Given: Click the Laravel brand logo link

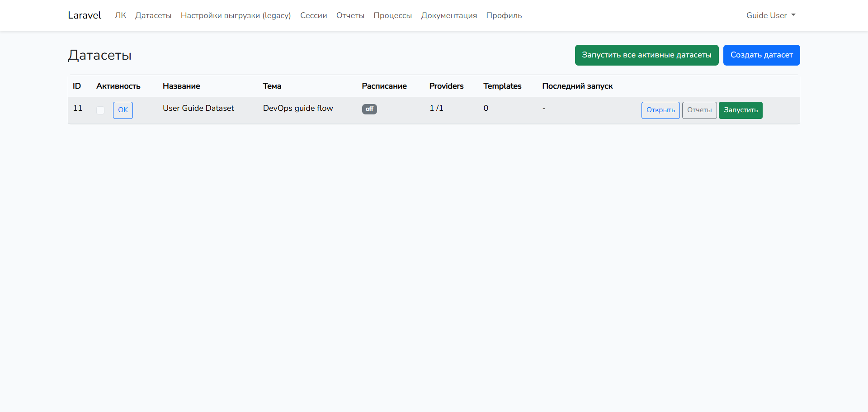Looking at the screenshot, I should 85,15.
